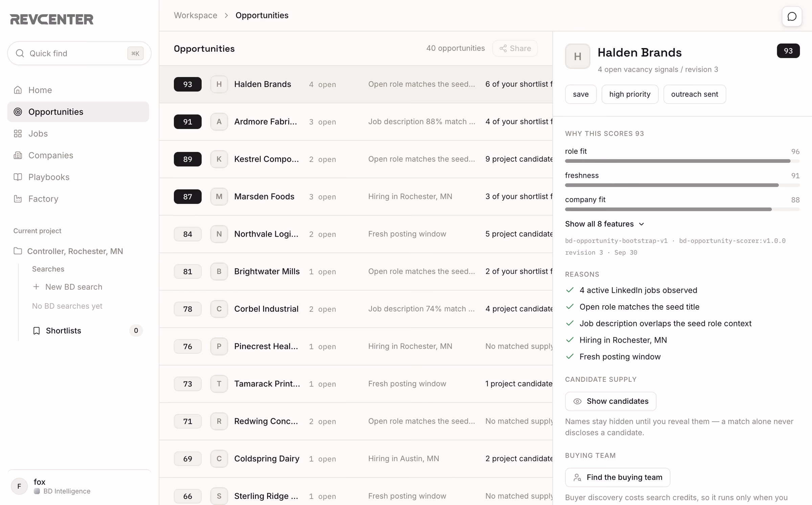The height and width of the screenshot is (505, 812).
Task: Click the Quick find input field
Action: click(x=79, y=53)
